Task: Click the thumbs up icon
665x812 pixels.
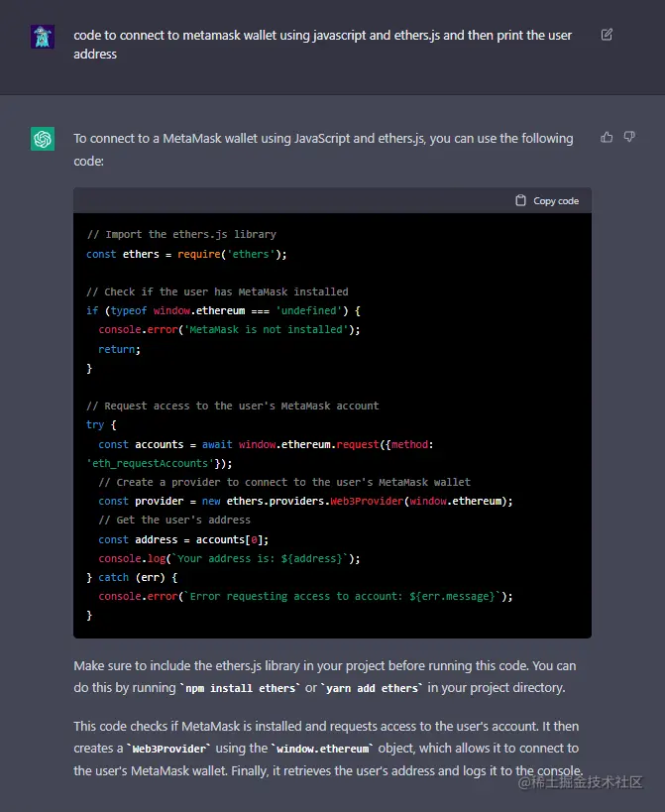Action: tap(607, 137)
